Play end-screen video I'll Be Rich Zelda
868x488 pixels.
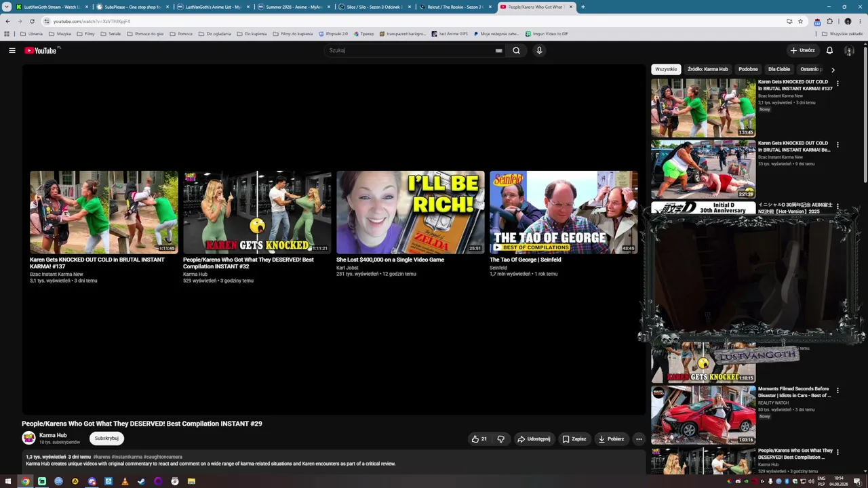410,212
